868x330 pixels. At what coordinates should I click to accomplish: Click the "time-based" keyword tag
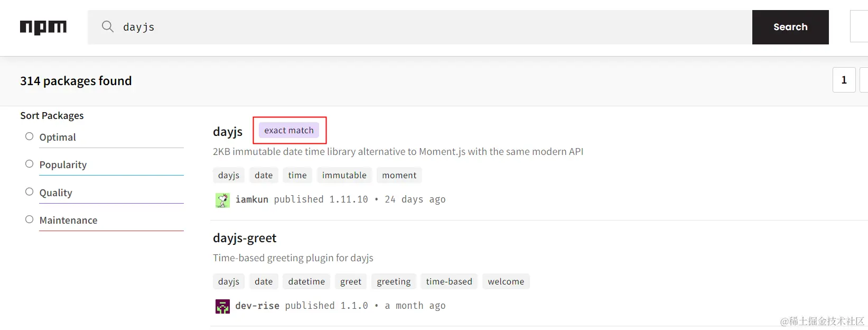pos(449,281)
